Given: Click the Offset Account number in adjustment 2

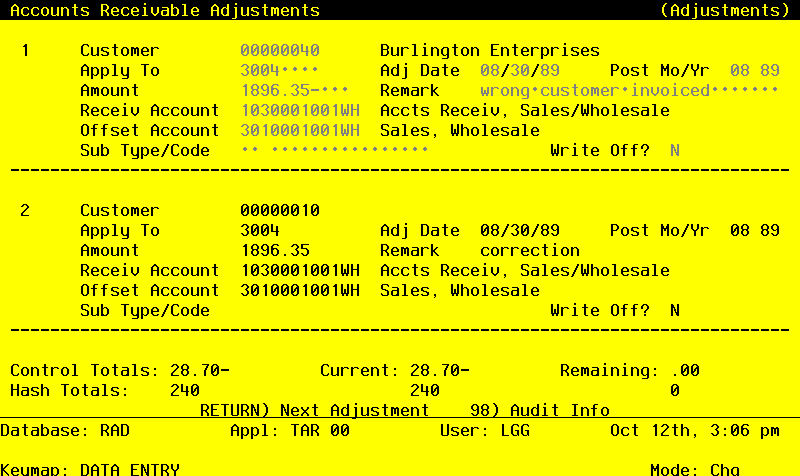Looking at the screenshot, I should [300, 290].
